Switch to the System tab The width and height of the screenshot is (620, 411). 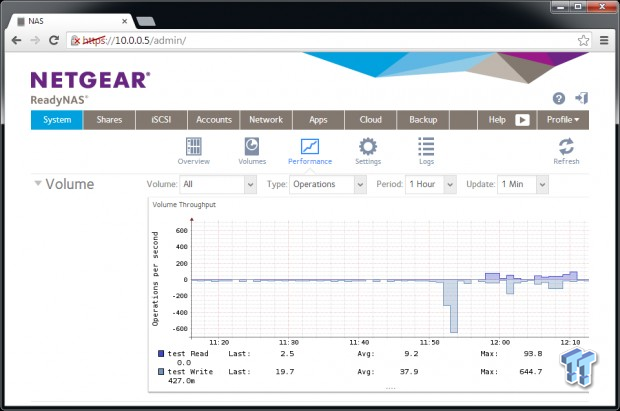point(57,120)
